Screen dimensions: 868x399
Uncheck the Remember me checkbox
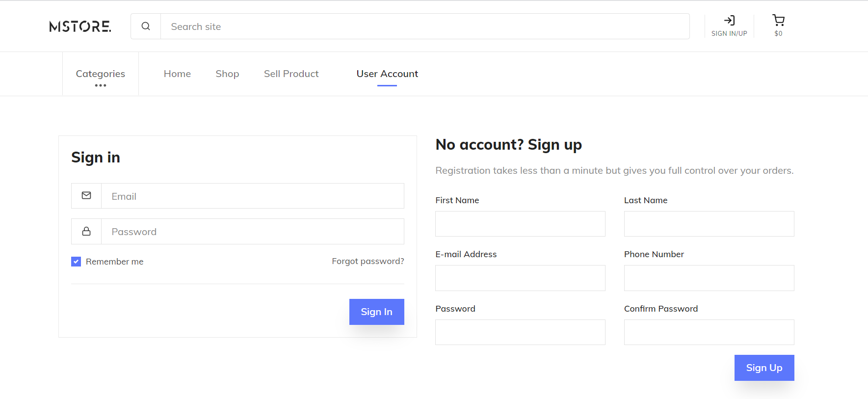coord(76,262)
